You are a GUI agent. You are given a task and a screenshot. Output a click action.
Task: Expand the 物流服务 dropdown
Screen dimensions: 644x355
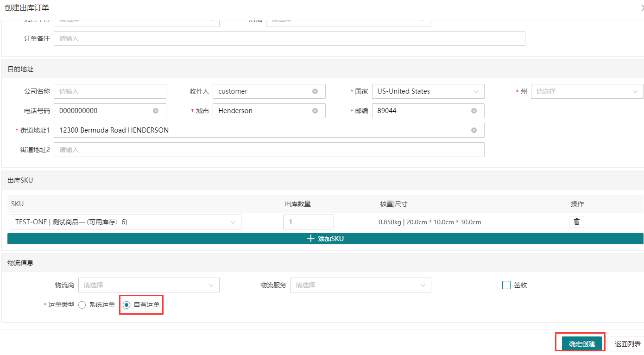click(360, 285)
